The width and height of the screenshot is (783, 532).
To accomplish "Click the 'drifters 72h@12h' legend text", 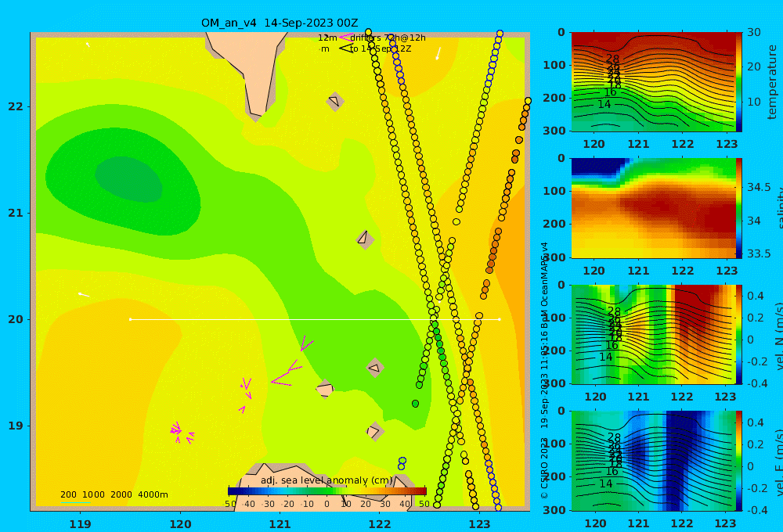I will pos(388,38).
